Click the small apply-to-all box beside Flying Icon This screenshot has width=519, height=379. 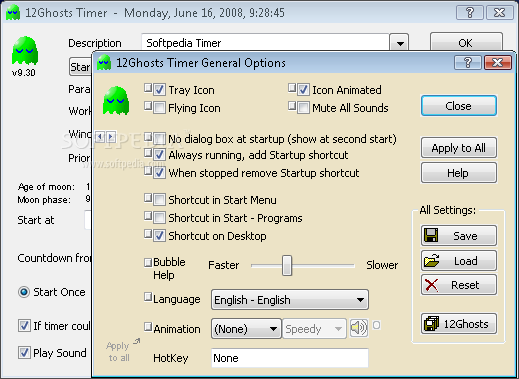click(148, 106)
